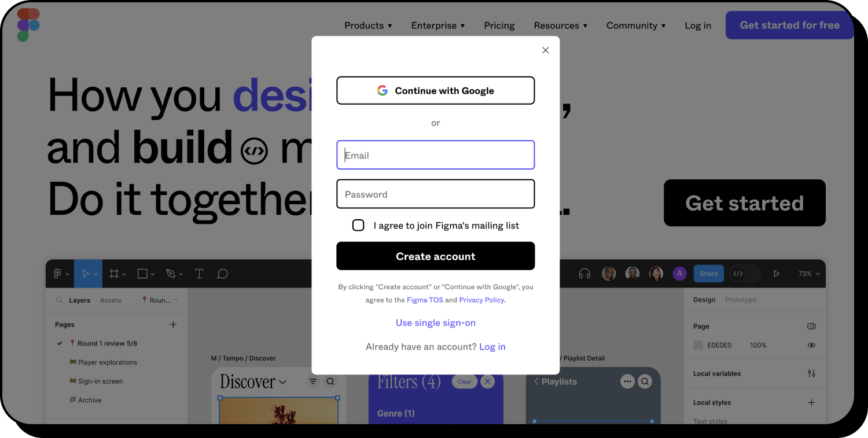Switch to the Design tab
Screen dimensions: 868x438
pos(704,300)
